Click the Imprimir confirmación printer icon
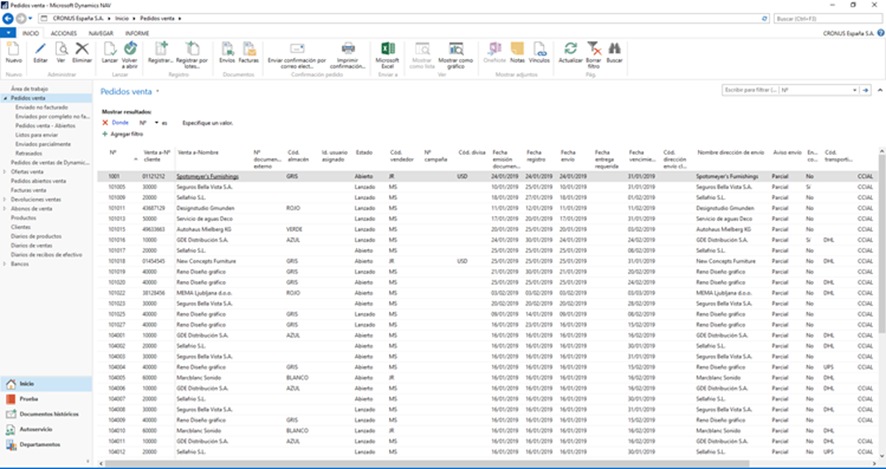This screenshot has width=886, height=469. click(x=348, y=49)
